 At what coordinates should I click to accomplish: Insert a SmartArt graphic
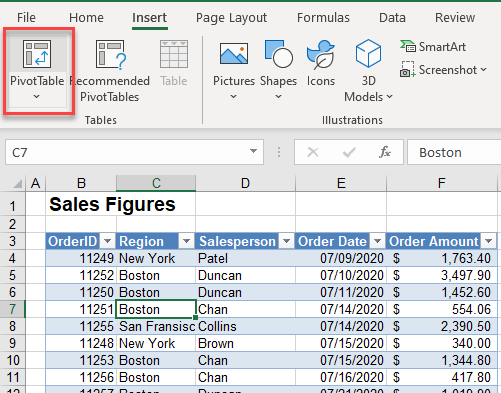[433, 47]
